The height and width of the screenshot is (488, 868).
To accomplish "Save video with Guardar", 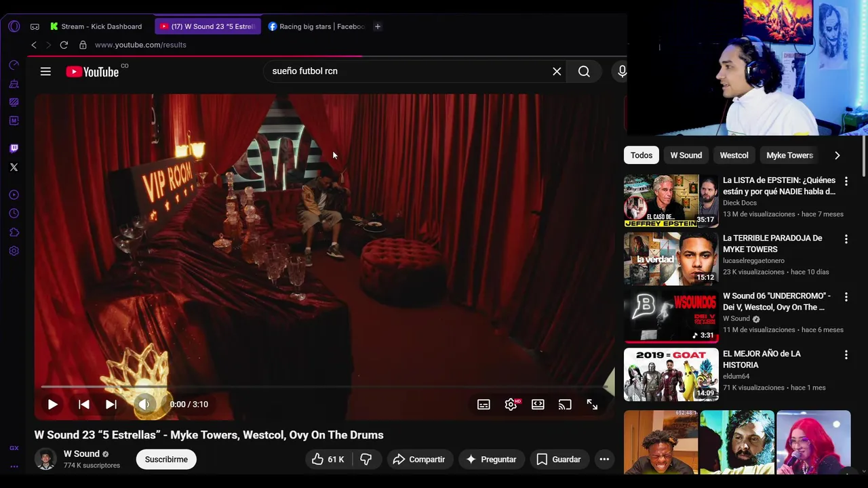I will tap(559, 460).
